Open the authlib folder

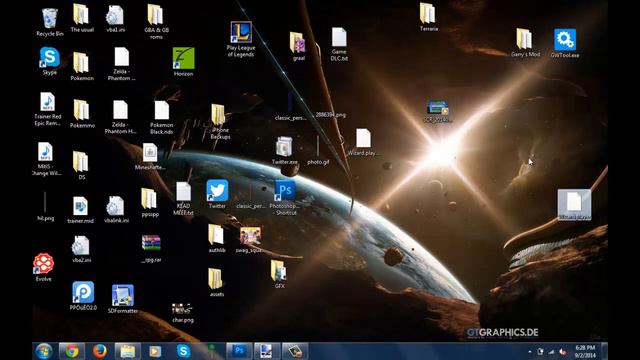pos(217,238)
